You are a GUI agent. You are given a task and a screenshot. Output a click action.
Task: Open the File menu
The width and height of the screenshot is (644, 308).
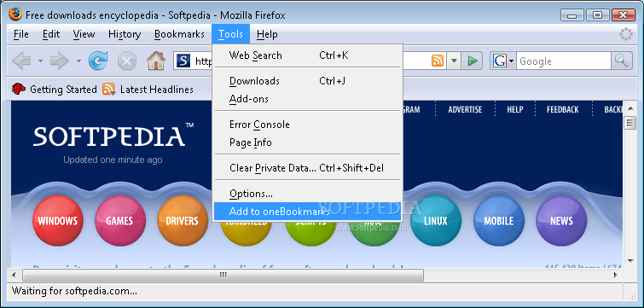click(21, 34)
